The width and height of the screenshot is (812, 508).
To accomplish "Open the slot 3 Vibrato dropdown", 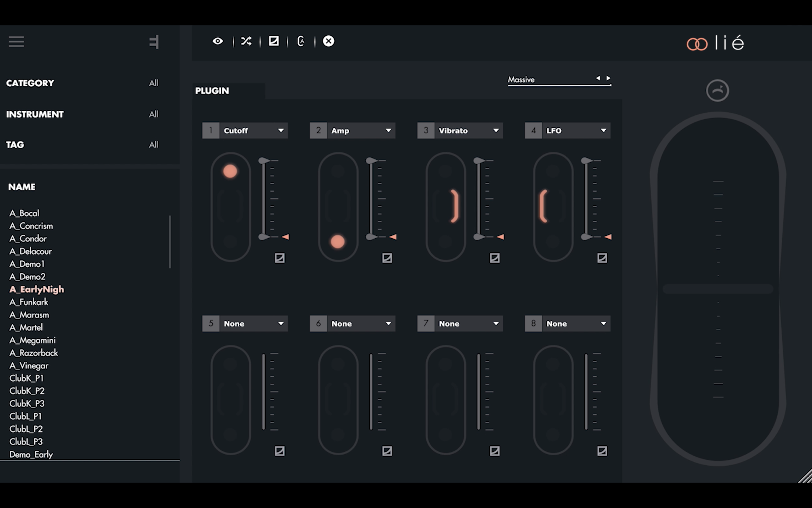I will 468,130.
